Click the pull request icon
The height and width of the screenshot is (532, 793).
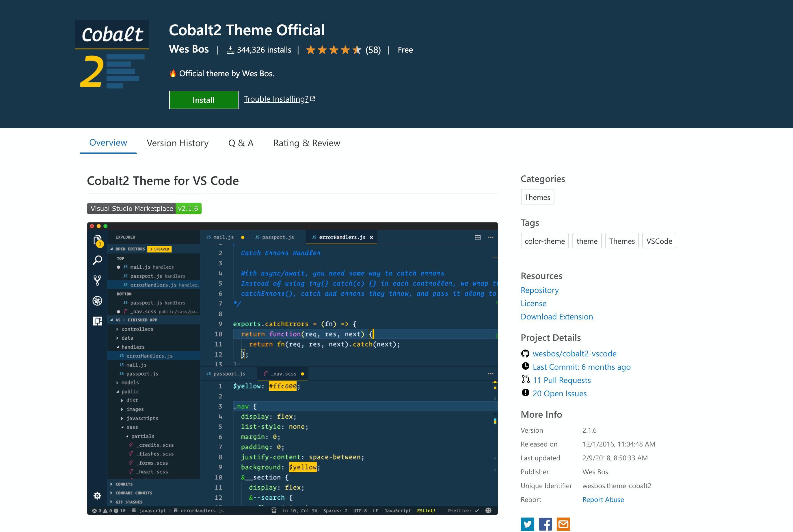click(x=525, y=379)
